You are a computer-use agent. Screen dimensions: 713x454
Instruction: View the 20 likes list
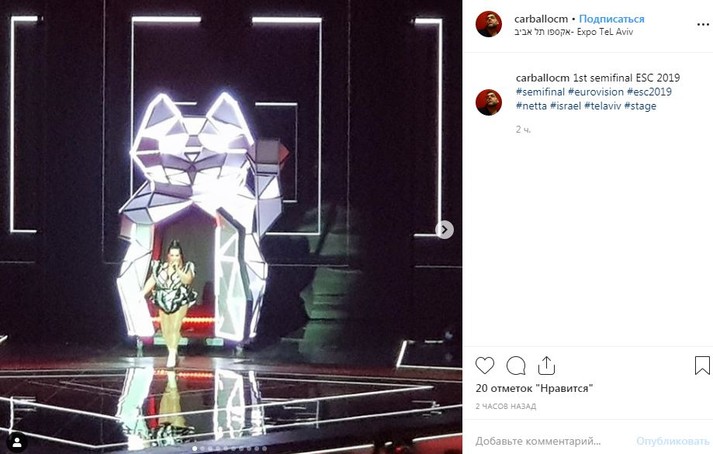(x=534, y=388)
